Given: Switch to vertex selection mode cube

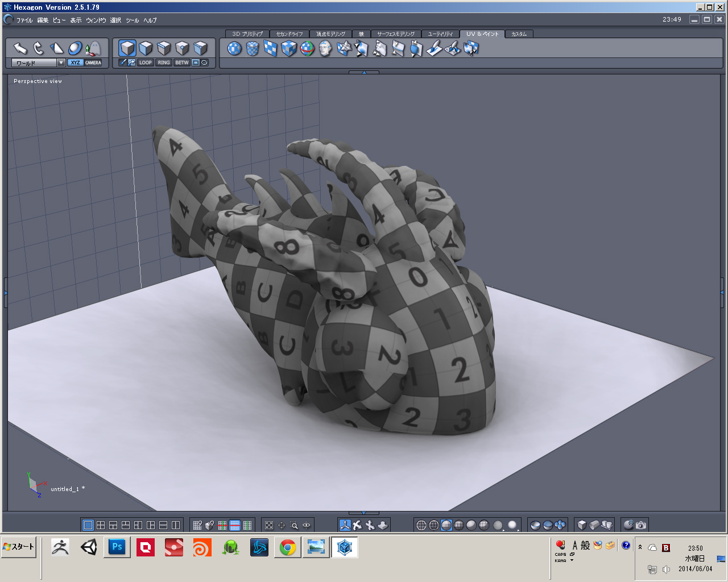Looking at the screenshot, I should coord(182,48).
